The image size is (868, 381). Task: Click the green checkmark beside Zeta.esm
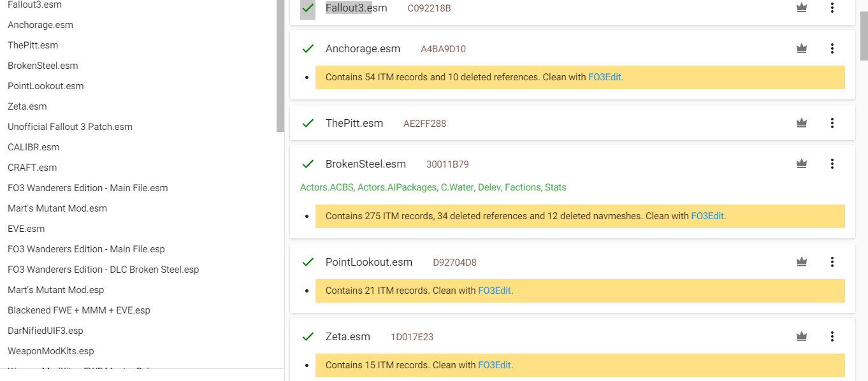coord(308,336)
